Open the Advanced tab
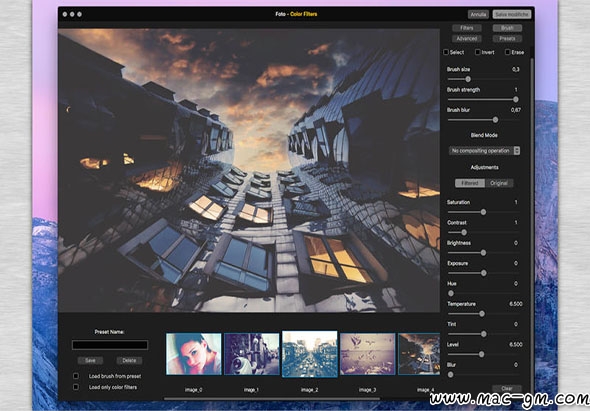This screenshot has width=590, height=411. [467, 38]
